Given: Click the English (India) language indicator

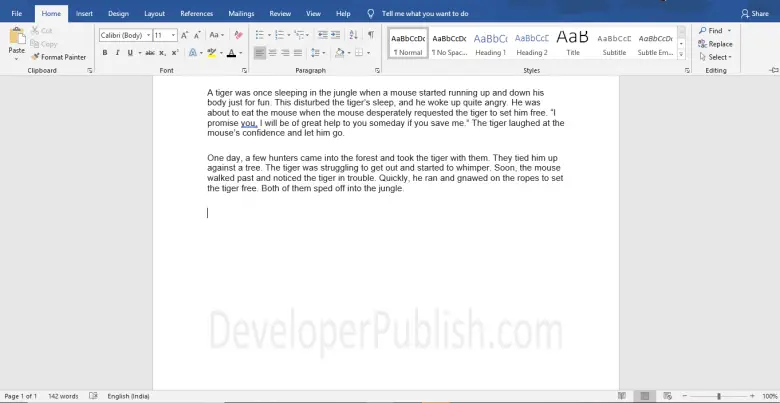Looking at the screenshot, I should [x=128, y=396].
